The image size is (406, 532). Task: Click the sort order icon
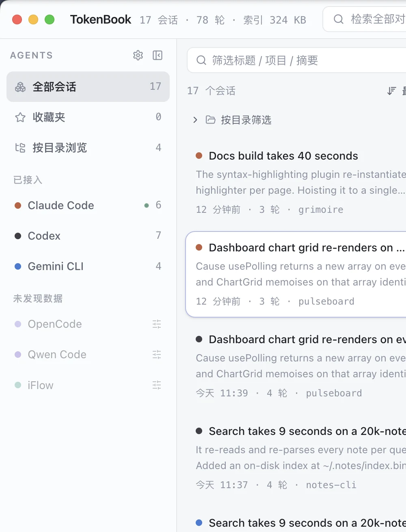point(391,91)
